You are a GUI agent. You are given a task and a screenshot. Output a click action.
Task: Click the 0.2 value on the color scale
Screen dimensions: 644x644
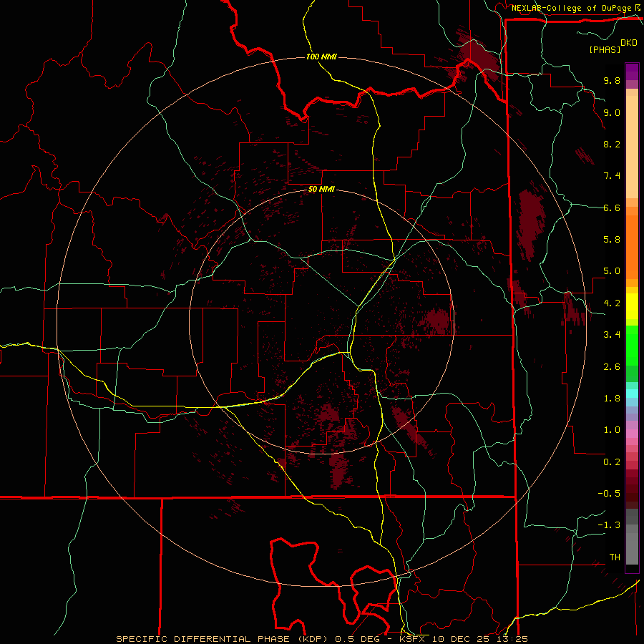pos(612,462)
